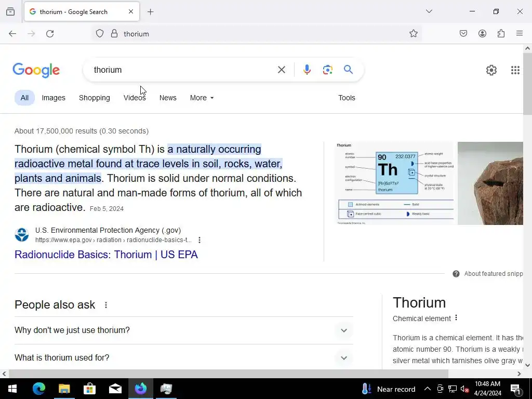Open EPA result three-dot options

[x=199, y=240]
